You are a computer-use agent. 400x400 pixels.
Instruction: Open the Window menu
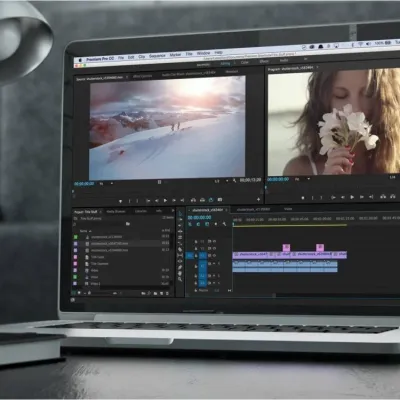[203, 53]
